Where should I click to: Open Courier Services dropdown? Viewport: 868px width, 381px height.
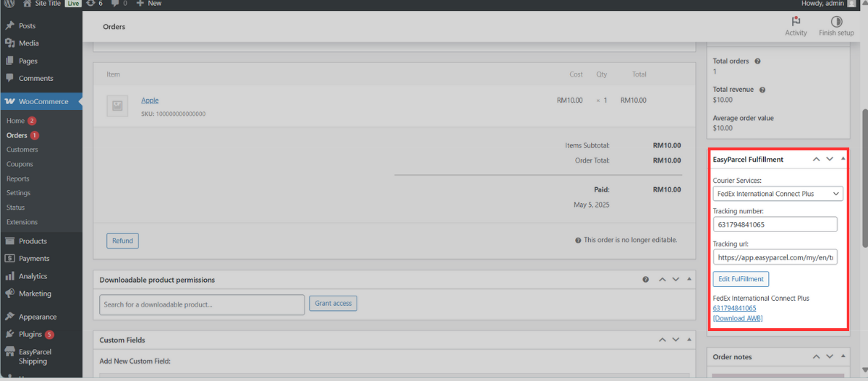778,194
